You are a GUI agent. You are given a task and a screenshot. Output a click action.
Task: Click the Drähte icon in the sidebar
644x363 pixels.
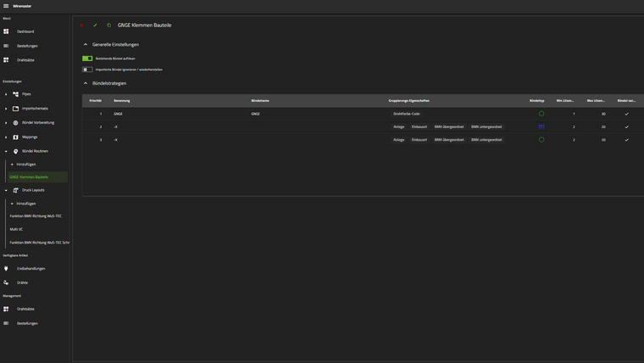(6, 282)
